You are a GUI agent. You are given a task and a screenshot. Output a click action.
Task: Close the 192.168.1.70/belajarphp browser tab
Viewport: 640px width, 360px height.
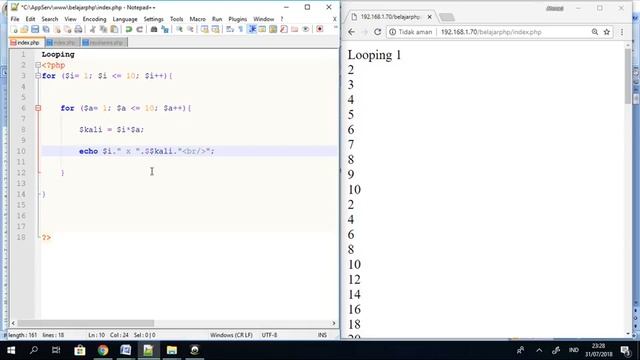pyautogui.click(x=429, y=17)
